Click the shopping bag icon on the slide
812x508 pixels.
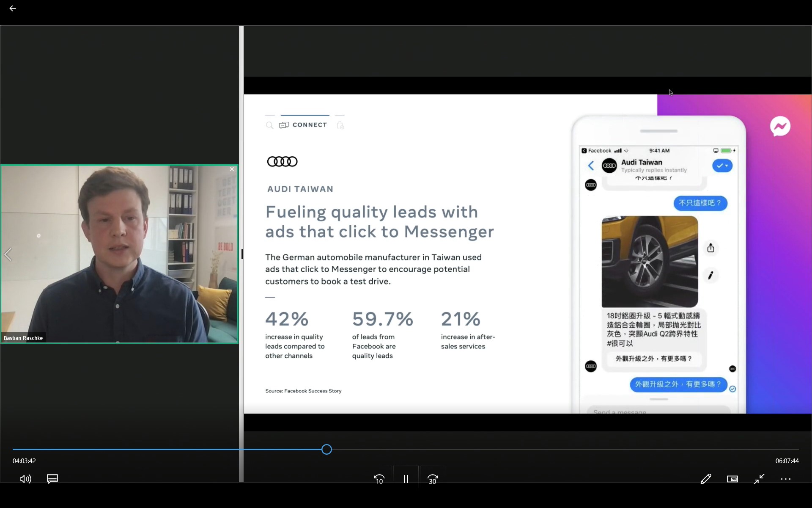(340, 125)
